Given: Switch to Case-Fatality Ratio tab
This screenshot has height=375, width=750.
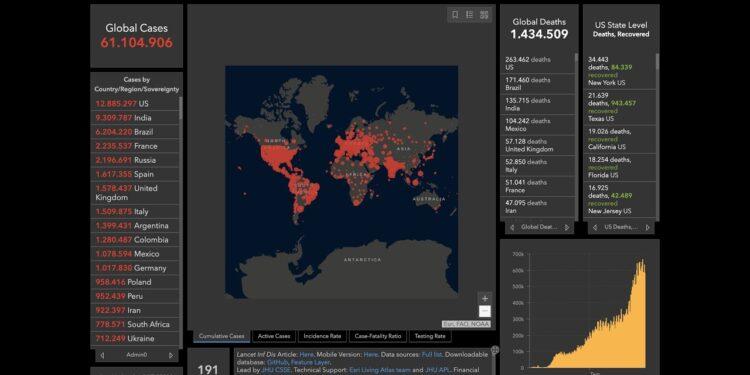Looking at the screenshot, I should point(378,336).
